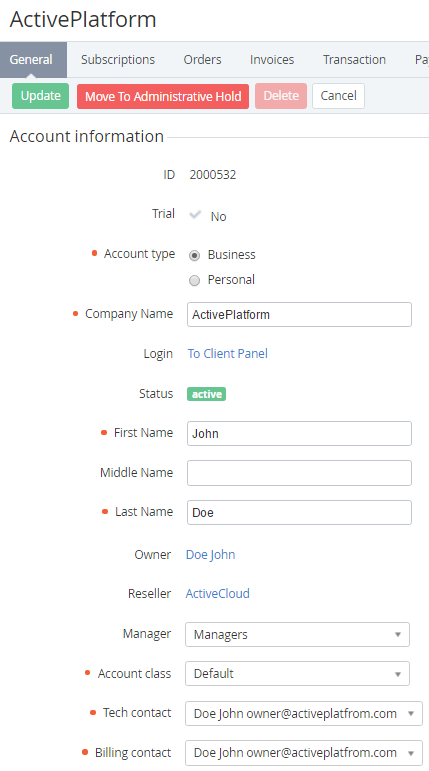Focus the Middle Name input field

(299, 473)
